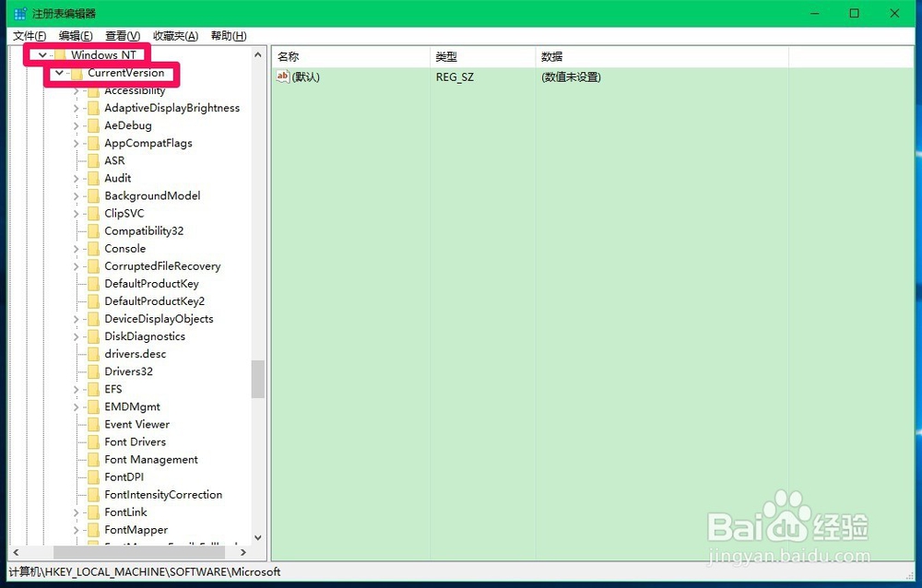Click the EMDMgmt folder icon
922x588 pixels.
coord(93,407)
